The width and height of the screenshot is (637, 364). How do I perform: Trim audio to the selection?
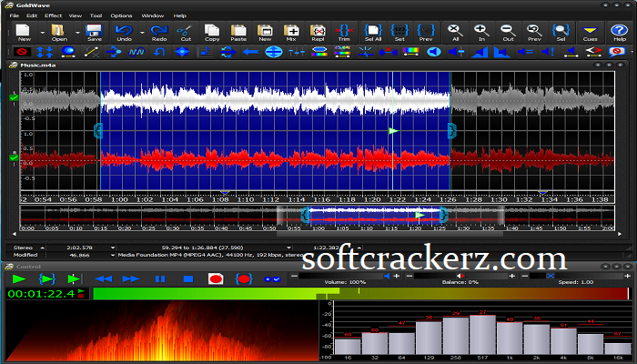[x=344, y=33]
